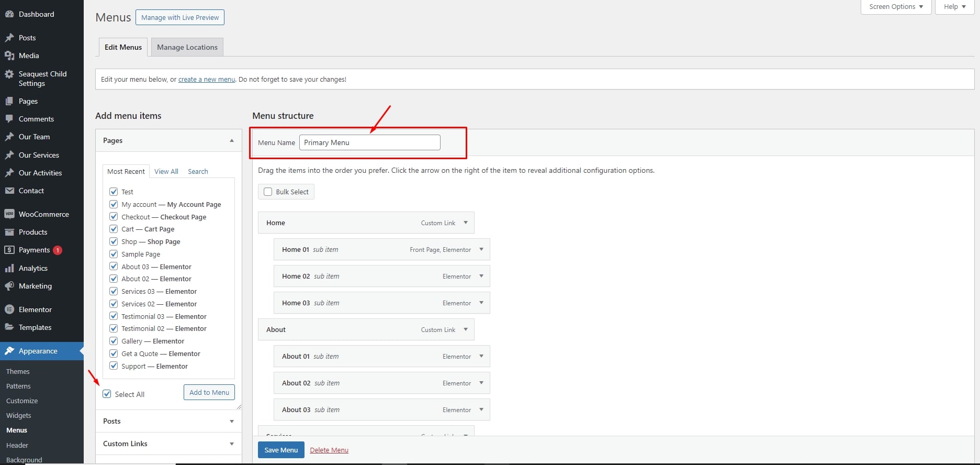Switch to the Manage Locations tab
980x465 pixels.
coord(187,47)
